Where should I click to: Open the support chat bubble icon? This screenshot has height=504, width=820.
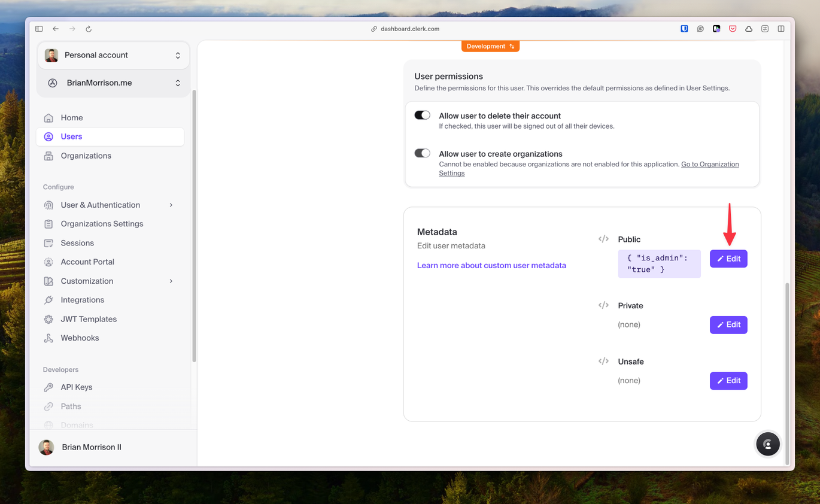coord(768,444)
